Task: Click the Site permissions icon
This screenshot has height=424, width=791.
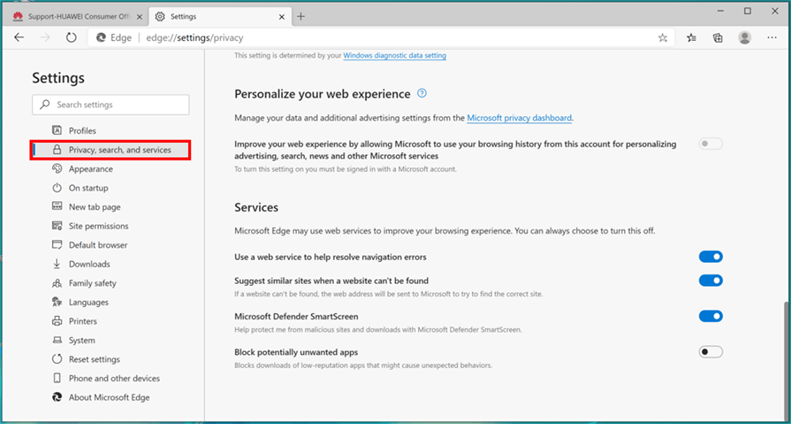Action: [57, 226]
